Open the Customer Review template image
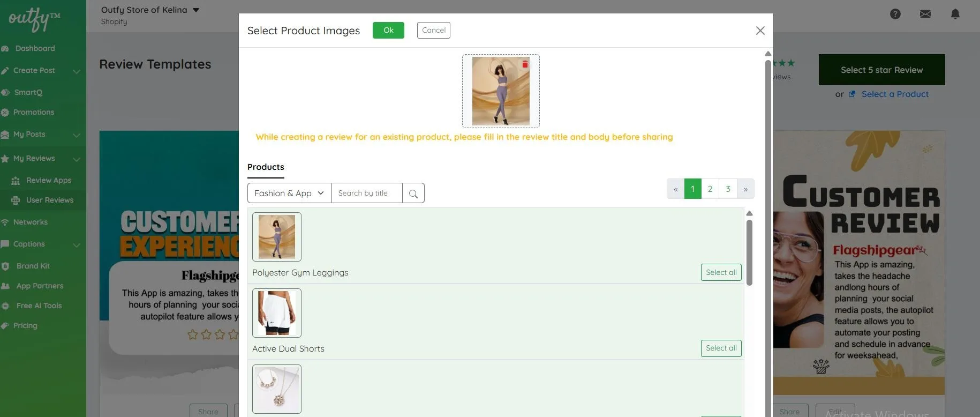 tap(859, 263)
